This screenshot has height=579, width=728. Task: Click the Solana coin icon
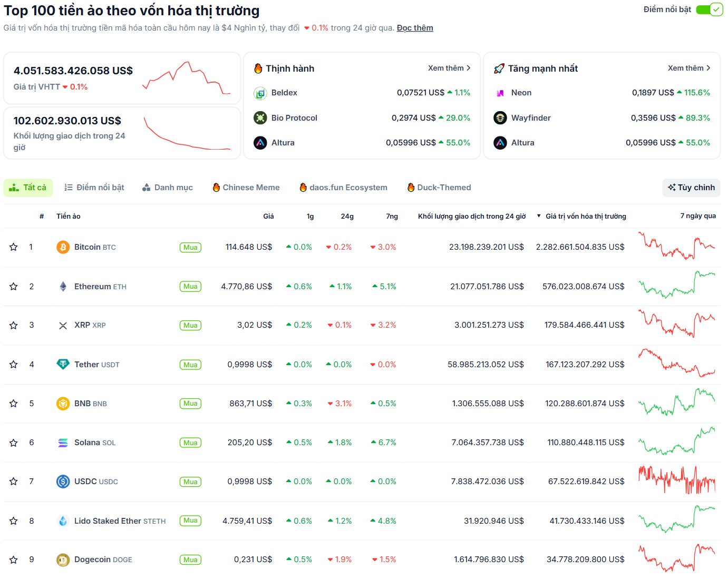coord(63,443)
